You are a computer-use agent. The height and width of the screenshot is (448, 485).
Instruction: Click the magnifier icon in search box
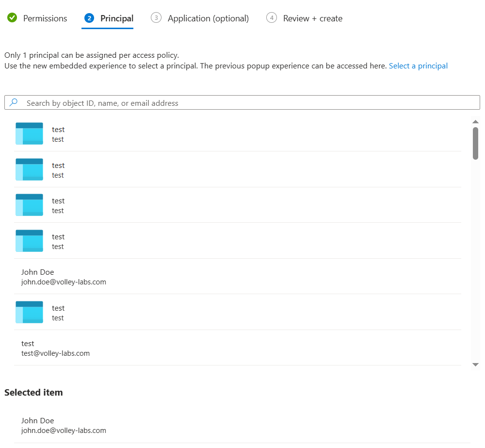point(14,102)
